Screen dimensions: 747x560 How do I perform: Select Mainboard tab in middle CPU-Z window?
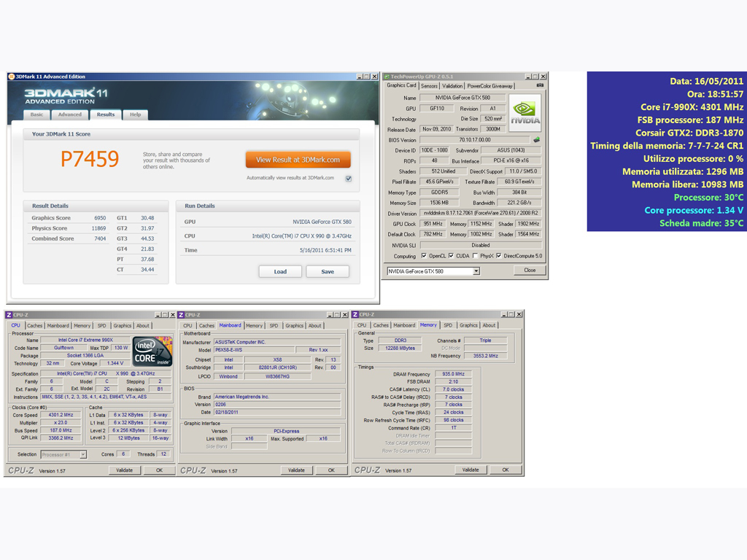coord(230,325)
